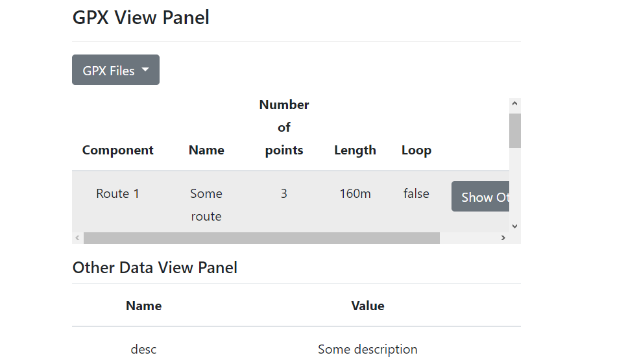Click the 'false' loop value
Screen dimensions: 626x364
coord(416,193)
